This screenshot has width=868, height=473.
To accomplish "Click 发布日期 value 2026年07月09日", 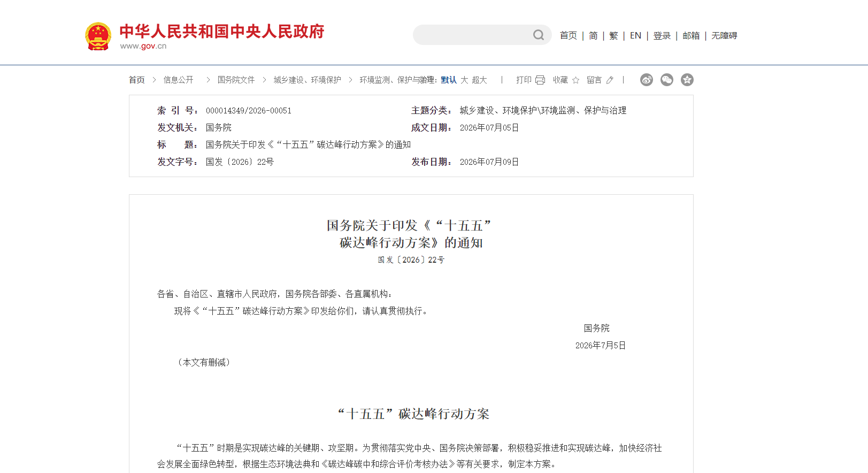I will 489,162.
